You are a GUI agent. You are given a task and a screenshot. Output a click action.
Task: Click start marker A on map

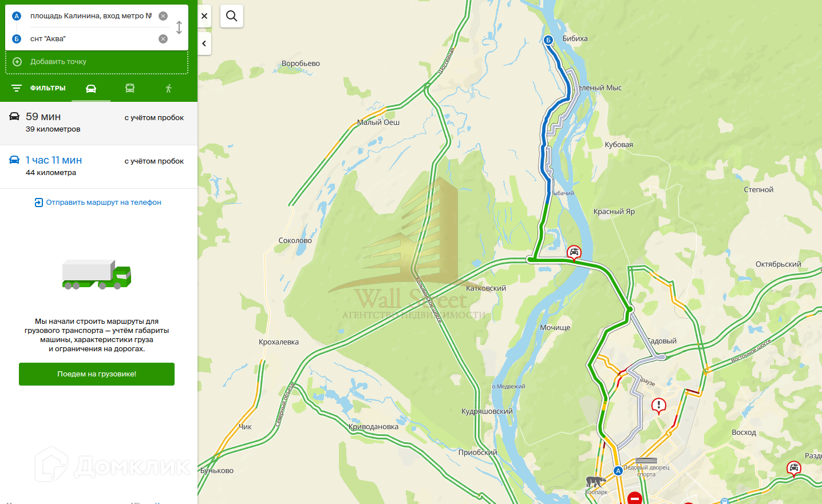618,471
